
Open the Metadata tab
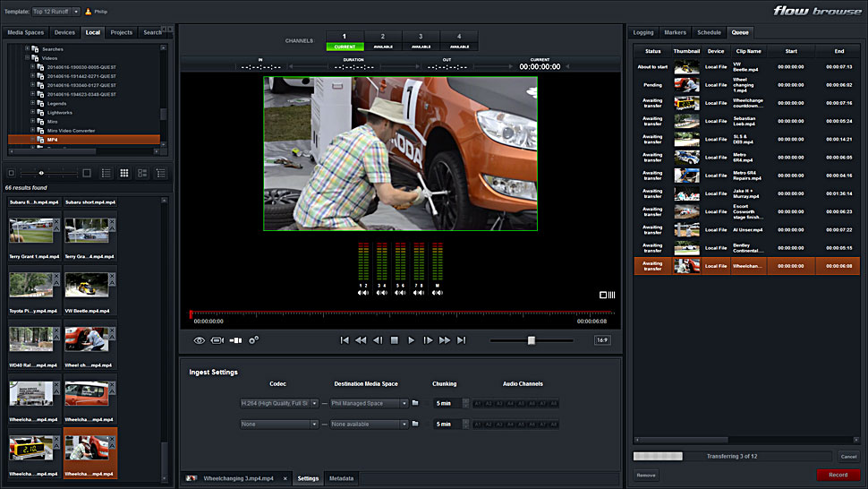pyautogui.click(x=342, y=478)
